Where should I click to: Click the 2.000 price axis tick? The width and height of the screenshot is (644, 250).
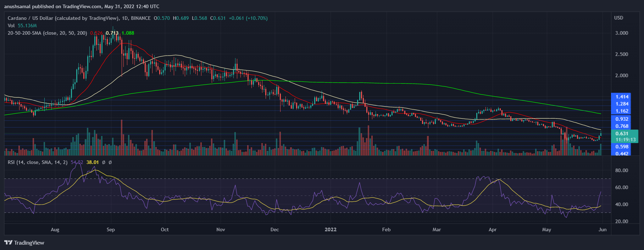(622, 75)
